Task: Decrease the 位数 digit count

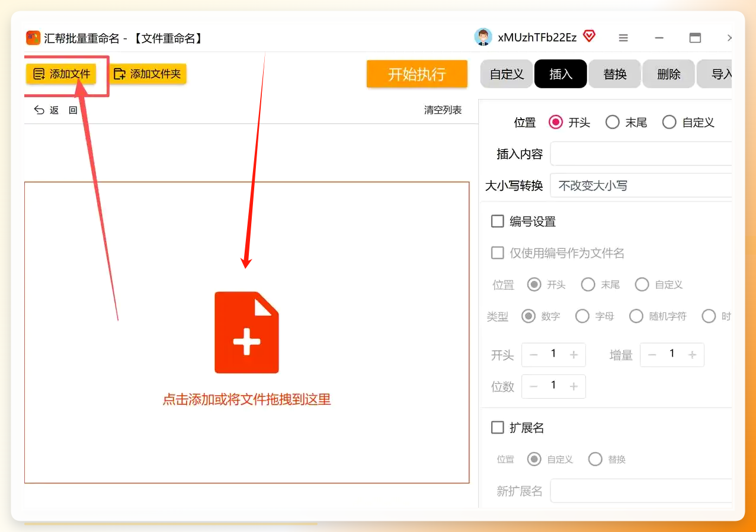Action: (534, 386)
